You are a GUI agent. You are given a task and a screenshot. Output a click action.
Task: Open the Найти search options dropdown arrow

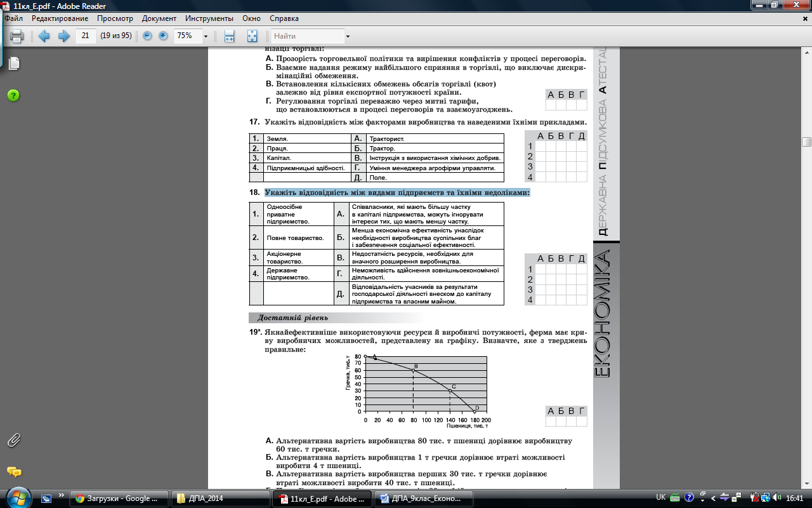coord(348,36)
